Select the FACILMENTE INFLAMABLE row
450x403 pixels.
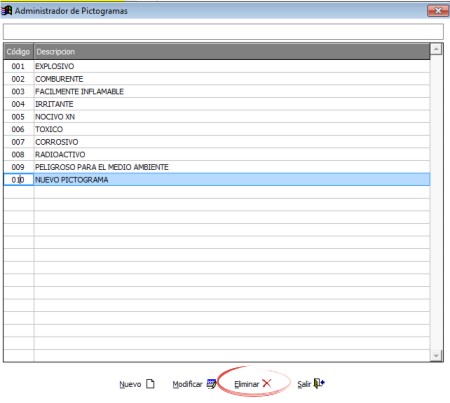(x=217, y=92)
